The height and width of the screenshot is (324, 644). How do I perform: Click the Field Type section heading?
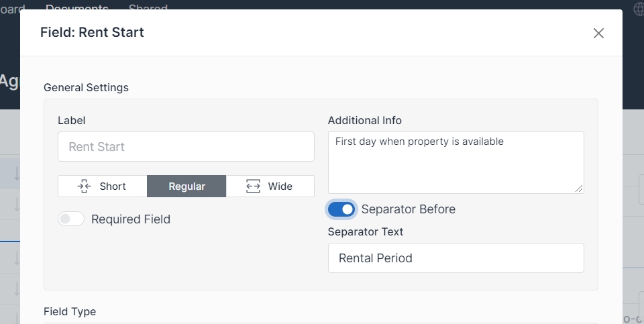(x=70, y=311)
